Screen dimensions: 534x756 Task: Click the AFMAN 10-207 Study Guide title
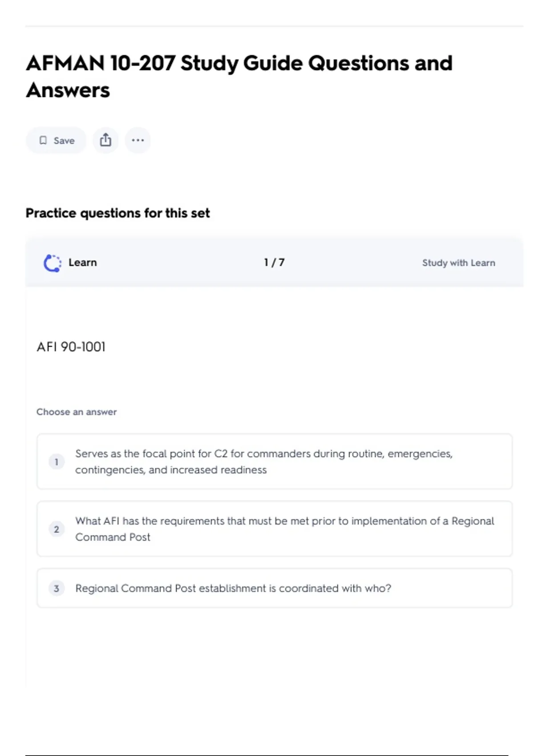click(239, 64)
